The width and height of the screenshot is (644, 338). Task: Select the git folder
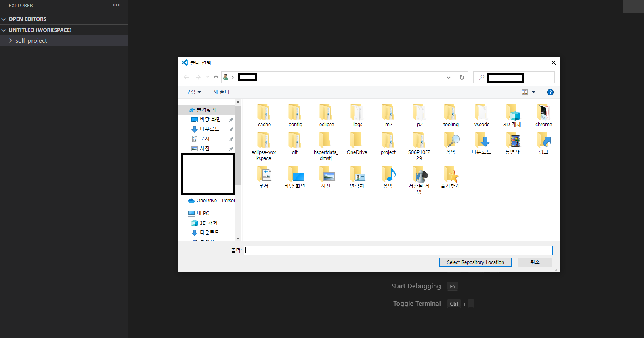295,144
